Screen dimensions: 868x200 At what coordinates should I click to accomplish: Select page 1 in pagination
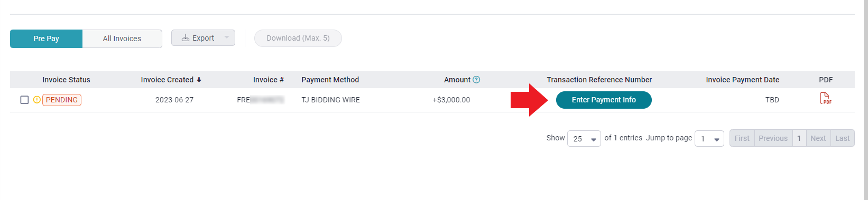point(799,138)
